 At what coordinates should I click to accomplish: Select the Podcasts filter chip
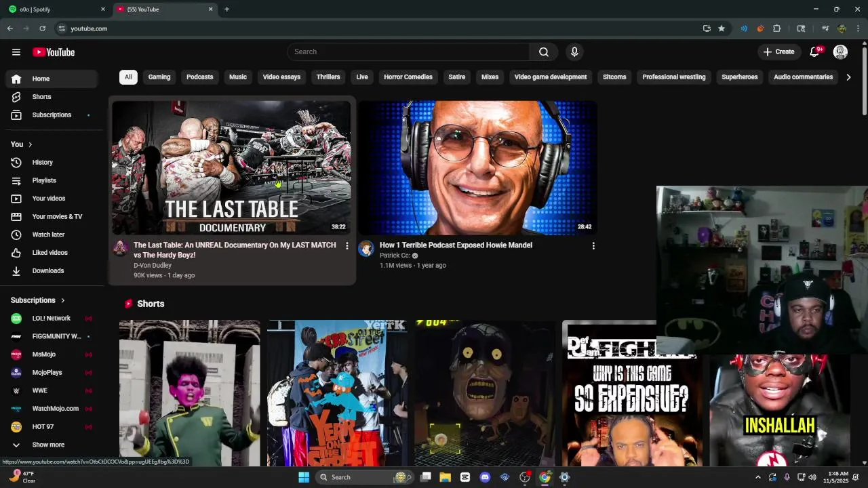tap(200, 77)
